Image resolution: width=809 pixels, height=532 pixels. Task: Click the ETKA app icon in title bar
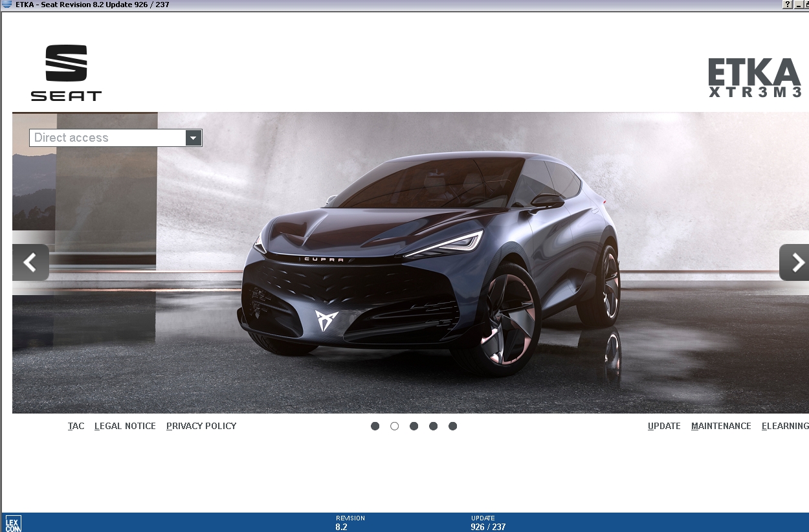coord(6,5)
